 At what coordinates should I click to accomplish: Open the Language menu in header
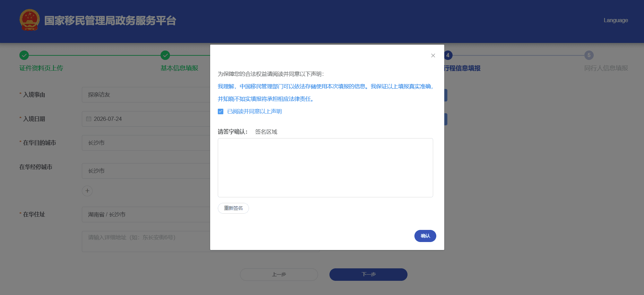(x=616, y=20)
